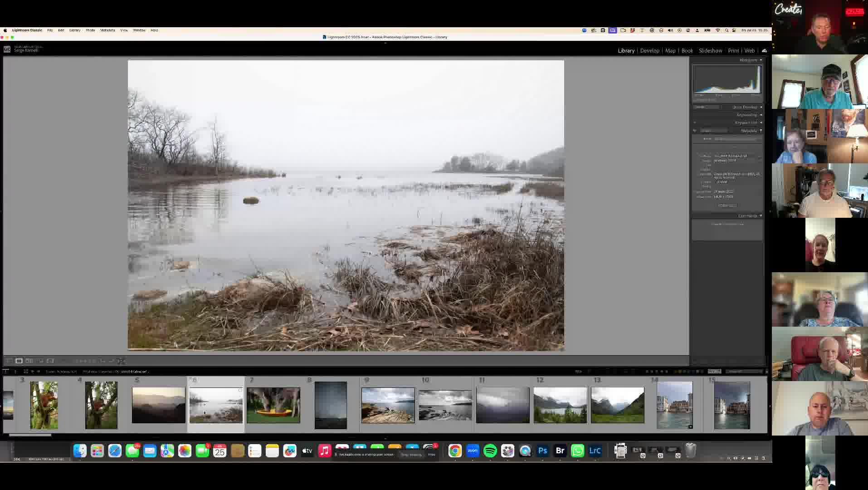
Task: Collapse the Histogram panel
Action: point(751,60)
